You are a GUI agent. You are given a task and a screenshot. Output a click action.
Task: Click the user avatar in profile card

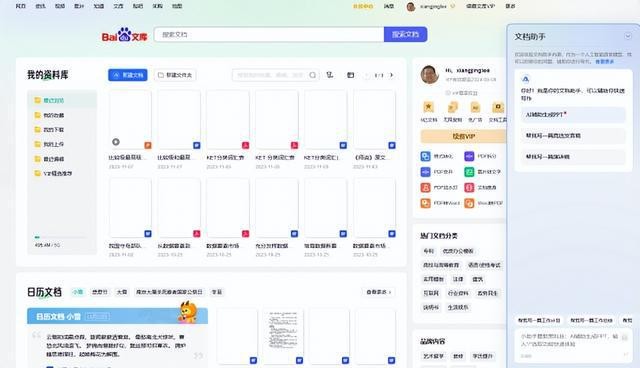tap(429, 75)
